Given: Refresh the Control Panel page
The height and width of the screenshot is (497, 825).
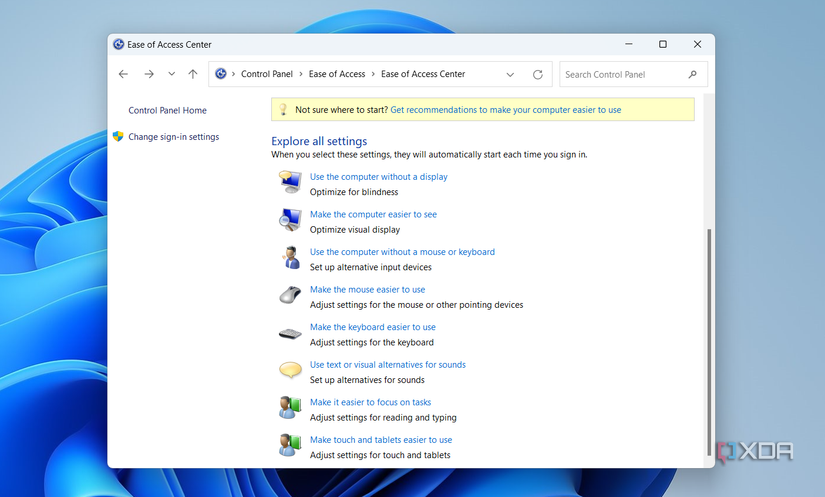Looking at the screenshot, I should pos(537,74).
